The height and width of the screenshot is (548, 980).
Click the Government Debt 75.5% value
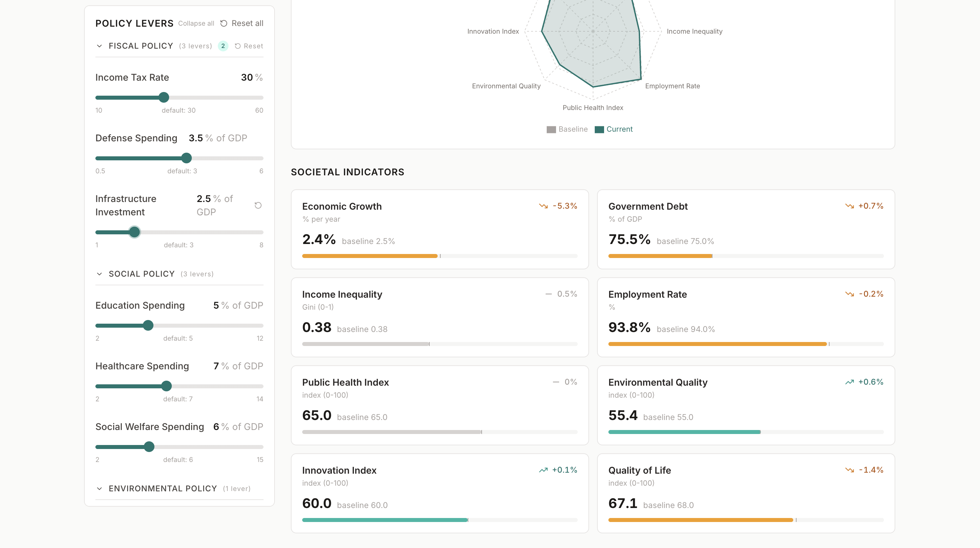(x=629, y=239)
